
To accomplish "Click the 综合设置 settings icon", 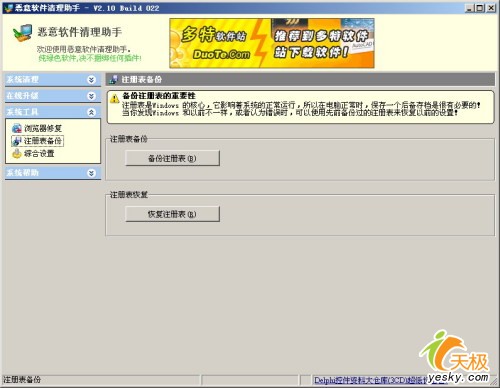I will click(x=16, y=154).
